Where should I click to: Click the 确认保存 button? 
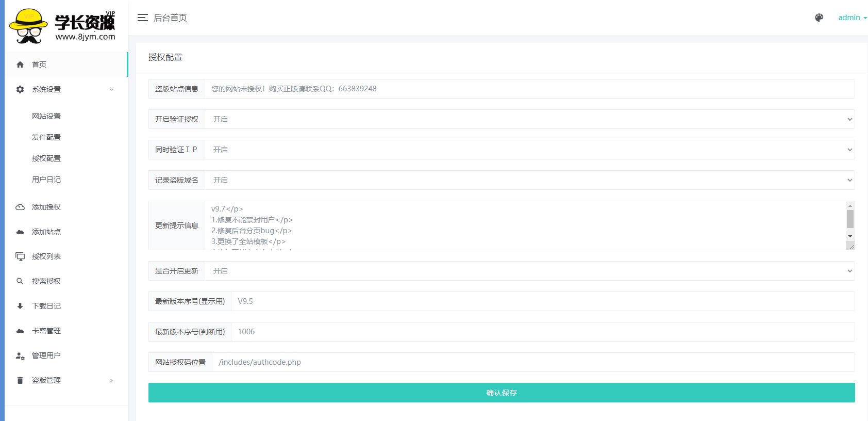501,393
